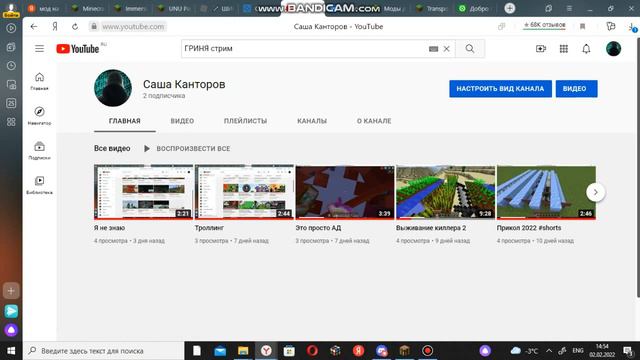Click the Все видео heading link
This screenshot has width=640, height=360.
point(112,149)
